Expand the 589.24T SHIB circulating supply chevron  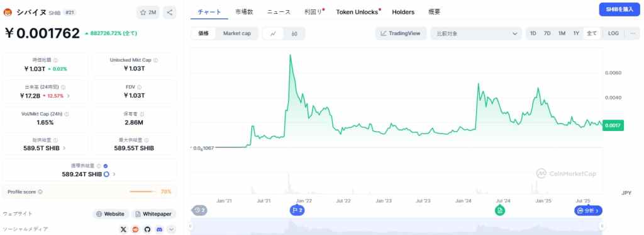pos(114,174)
